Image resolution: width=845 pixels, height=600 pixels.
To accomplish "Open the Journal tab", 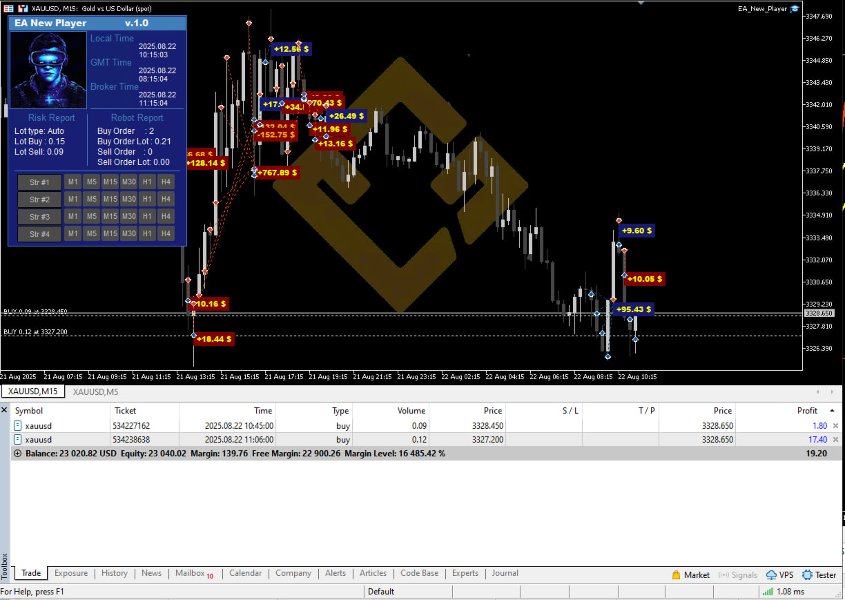I will click(505, 573).
